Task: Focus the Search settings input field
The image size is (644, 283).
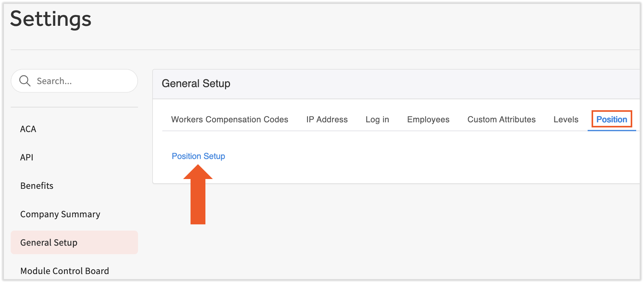Action: click(82, 81)
